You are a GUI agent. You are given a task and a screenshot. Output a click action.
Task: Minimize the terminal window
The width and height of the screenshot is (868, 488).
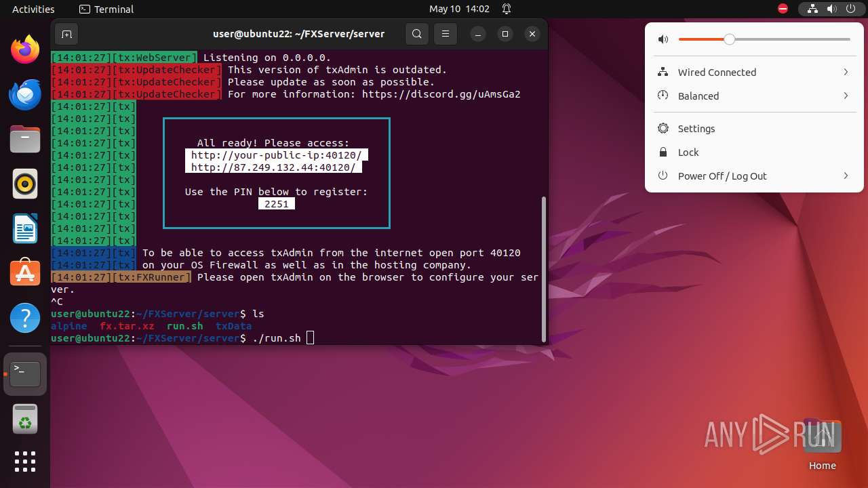478,34
